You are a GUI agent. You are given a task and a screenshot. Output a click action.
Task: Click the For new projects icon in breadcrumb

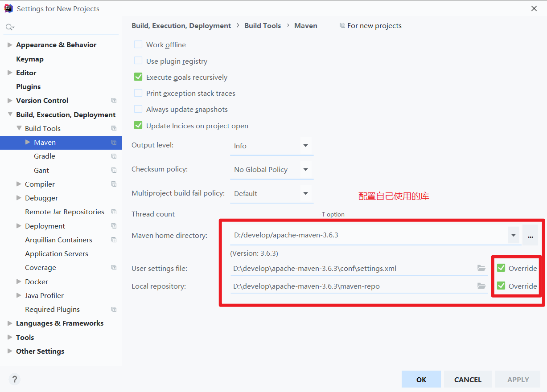342,26
